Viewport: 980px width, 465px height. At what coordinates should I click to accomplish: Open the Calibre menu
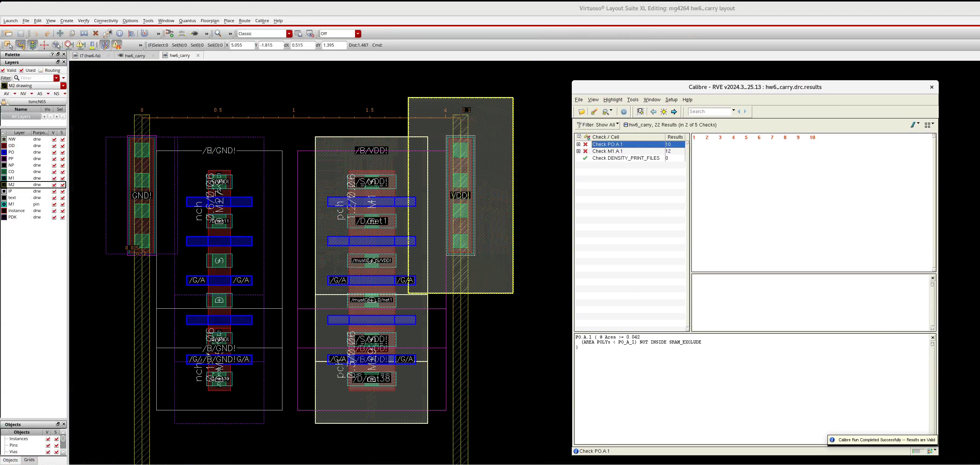pyautogui.click(x=262, y=21)
